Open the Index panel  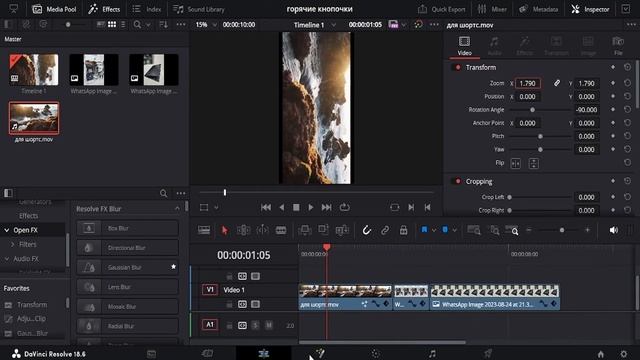point(147,9)
